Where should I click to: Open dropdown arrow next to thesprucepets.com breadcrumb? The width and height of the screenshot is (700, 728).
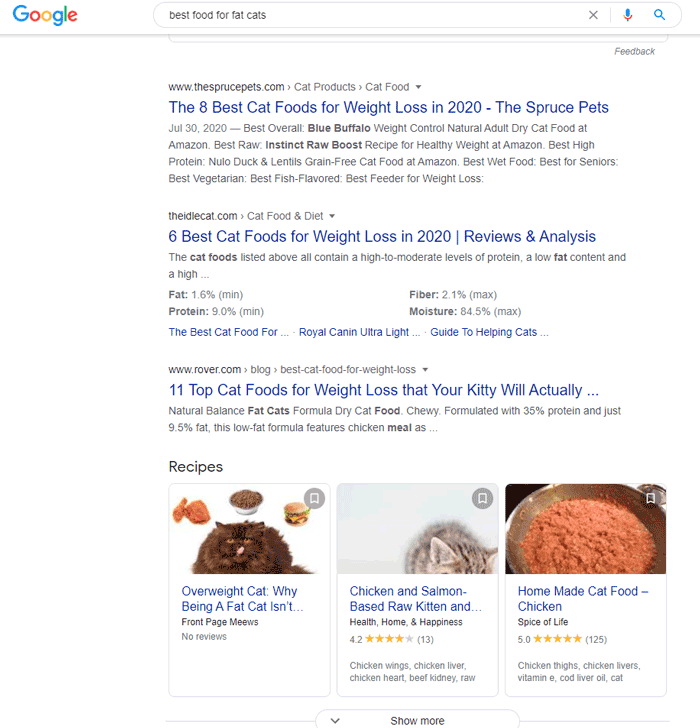[418, 87]
